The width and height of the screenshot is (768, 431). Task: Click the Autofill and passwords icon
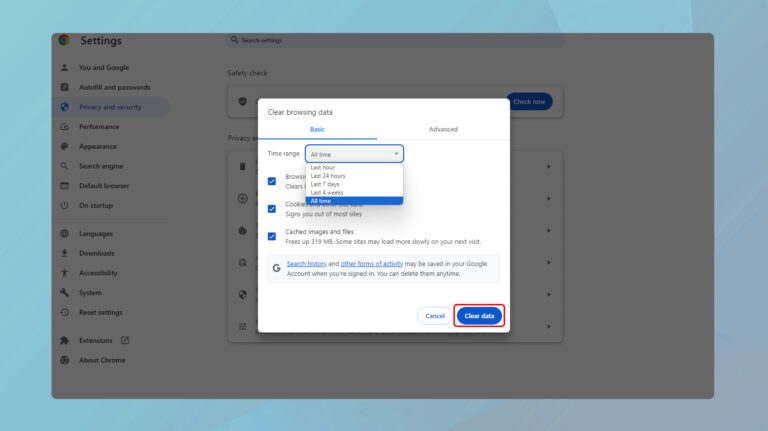pos(64,87)
